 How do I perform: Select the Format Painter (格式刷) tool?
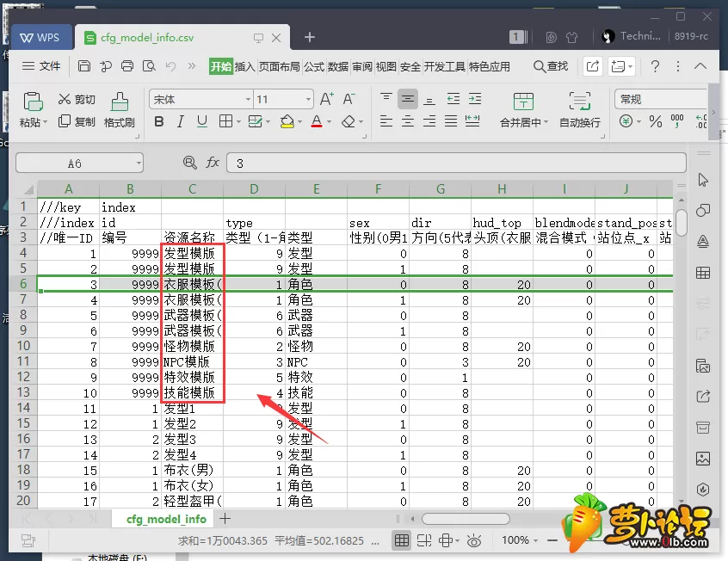[x=120, y=109]
